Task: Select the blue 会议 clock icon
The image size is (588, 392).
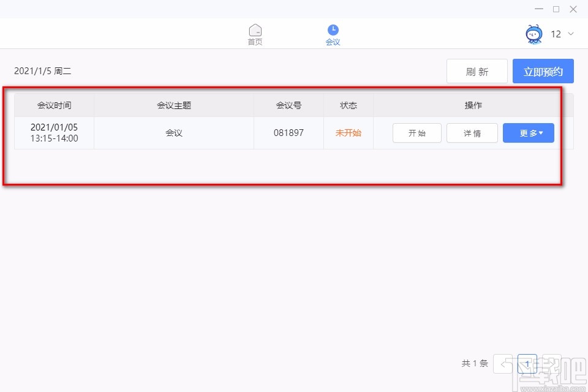Action: pos(333,29)
